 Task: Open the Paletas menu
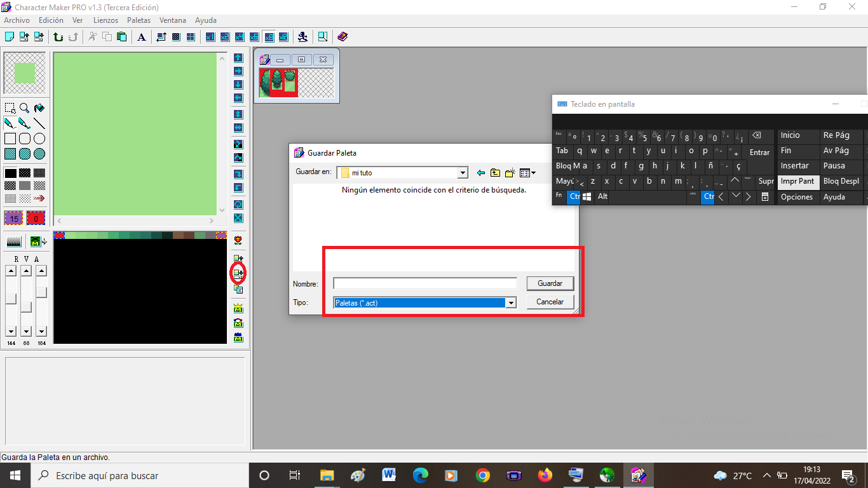(139, 20)
